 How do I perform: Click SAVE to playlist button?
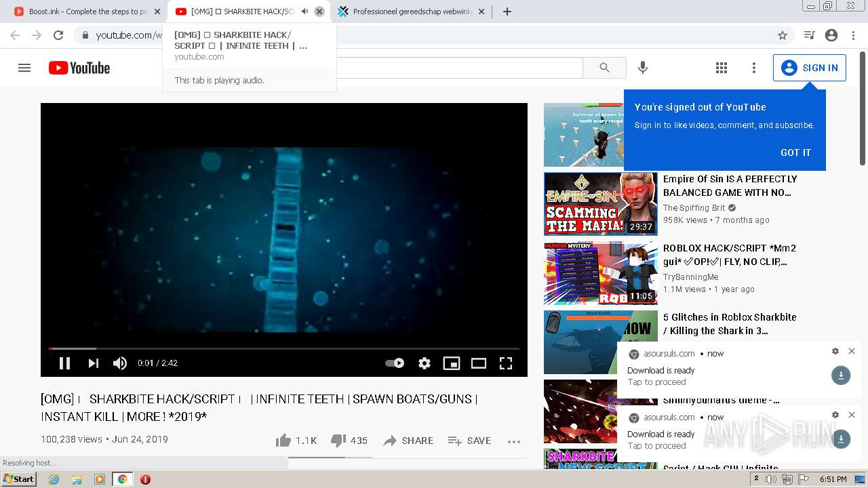click(x=469, y=441)
